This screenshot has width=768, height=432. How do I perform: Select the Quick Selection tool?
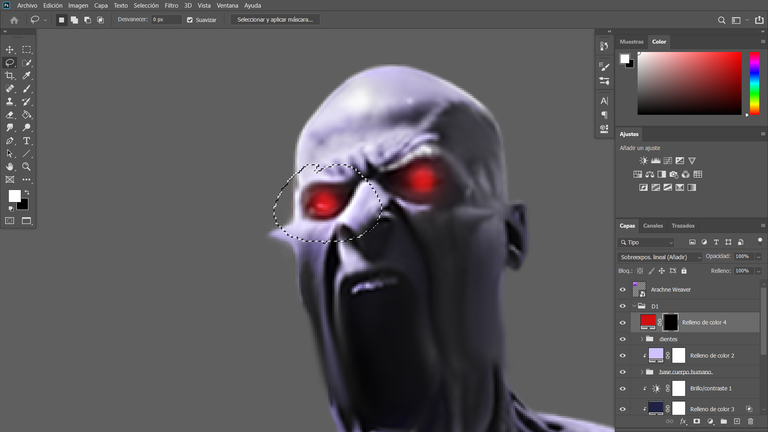(x=26, y=63)
